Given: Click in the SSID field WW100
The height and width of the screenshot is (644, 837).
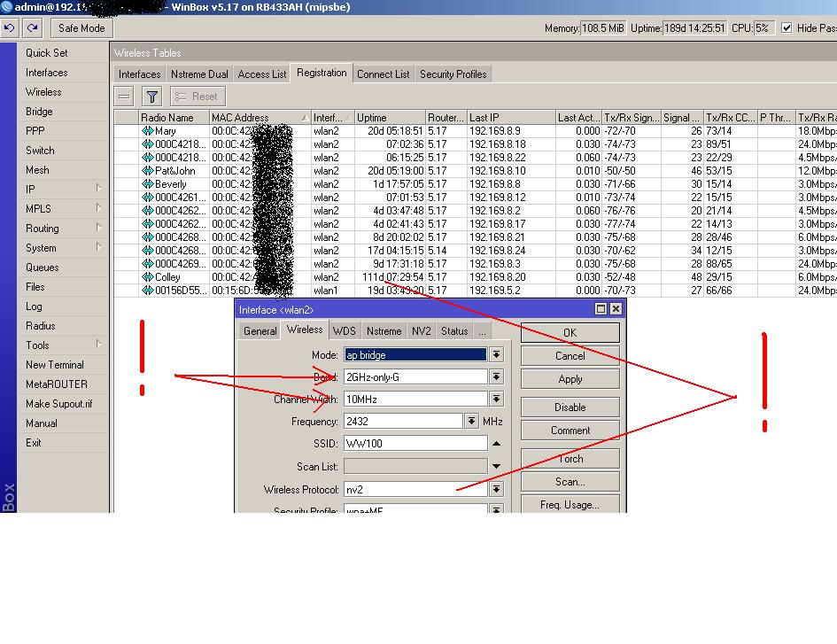Looking at the screenshot, I should click(415, 443).
